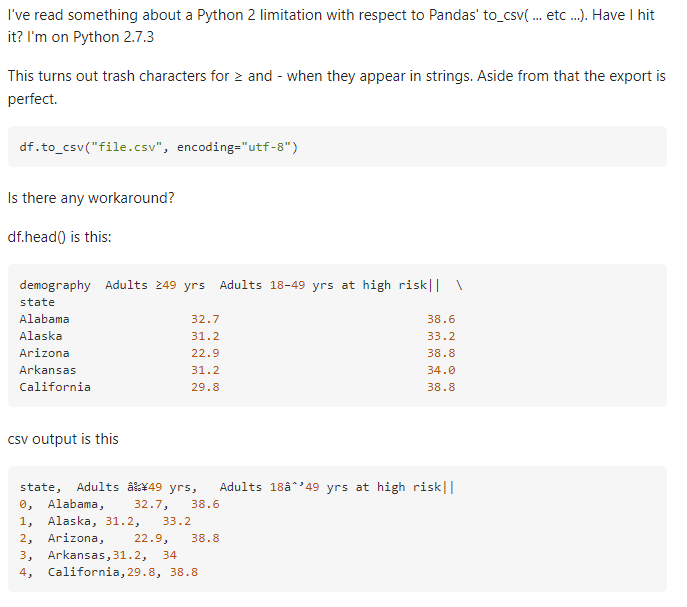The height and width of the screenshot is (607, 687).
Task: Click the df.to_csv code snippet
Action: pos(159,147)
